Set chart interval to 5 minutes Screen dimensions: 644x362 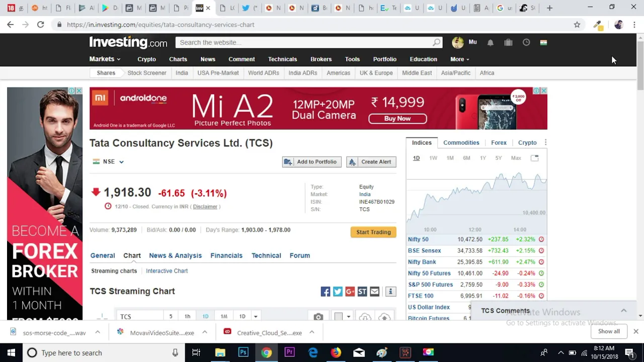171,317
